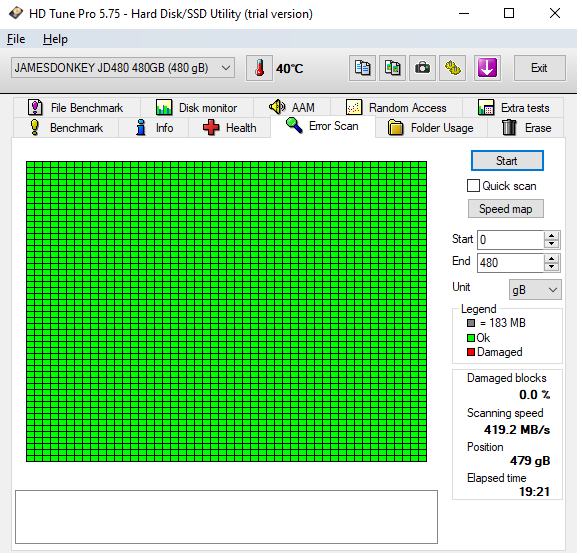
Task: Decrease the Start value with down arrow
Action: (552, 244)
